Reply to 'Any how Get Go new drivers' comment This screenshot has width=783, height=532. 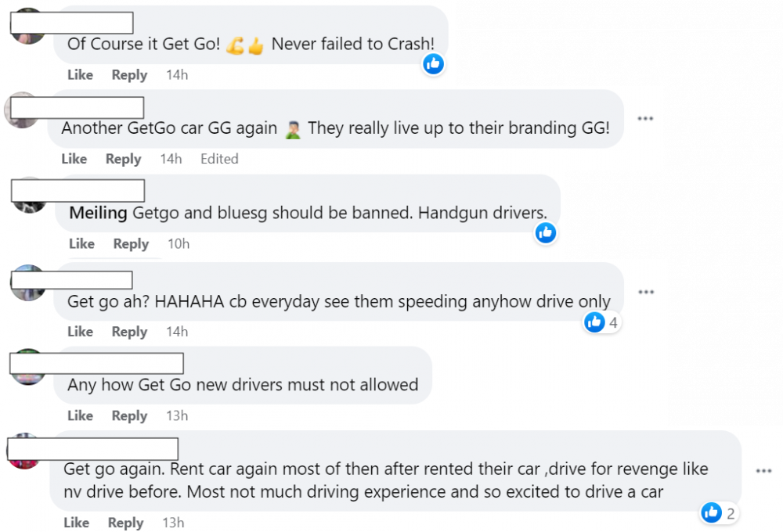tap(129, 415)
